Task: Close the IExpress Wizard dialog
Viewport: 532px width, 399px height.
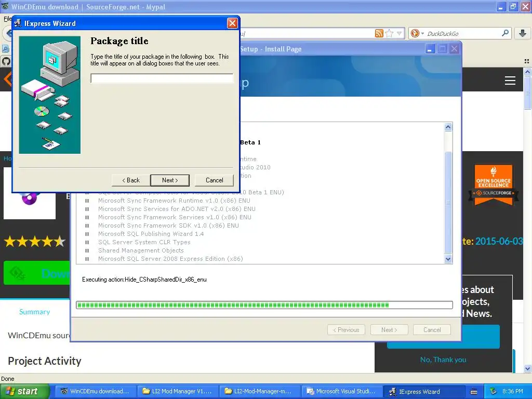Action: pos(232,23)
